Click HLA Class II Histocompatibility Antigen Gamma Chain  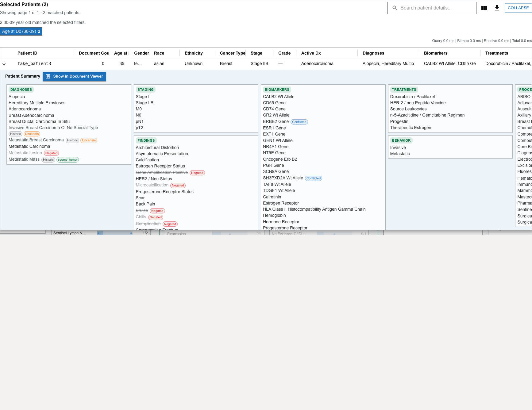coord(314,209)
